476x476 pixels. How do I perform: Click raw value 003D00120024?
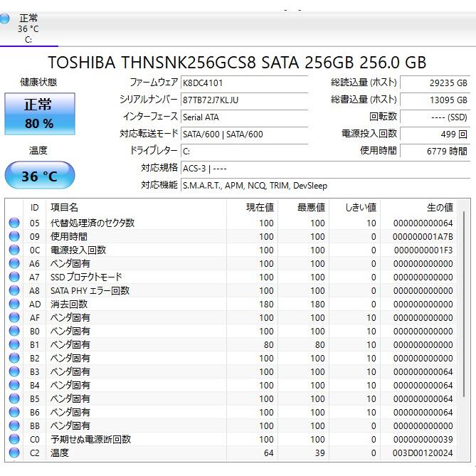click(x=423, y=453)
